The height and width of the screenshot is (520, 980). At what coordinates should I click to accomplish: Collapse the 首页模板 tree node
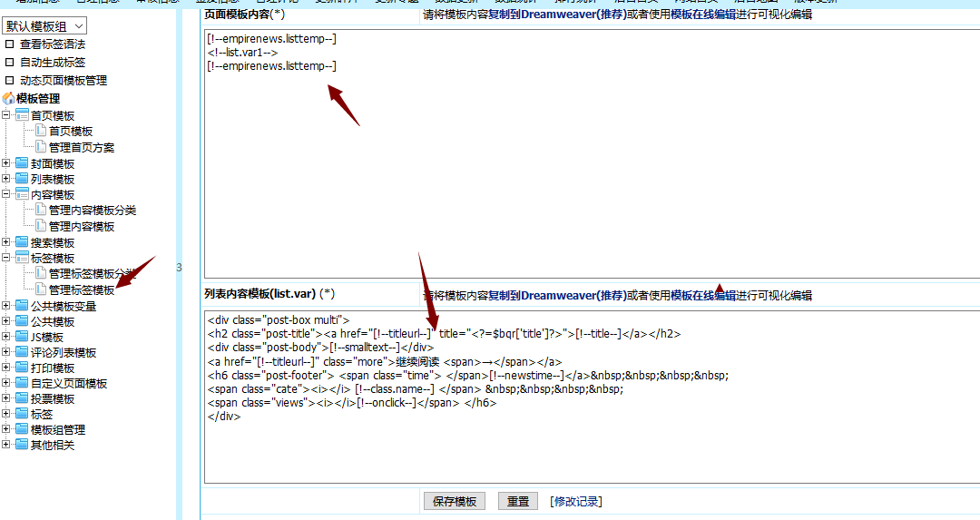(7, 115)
